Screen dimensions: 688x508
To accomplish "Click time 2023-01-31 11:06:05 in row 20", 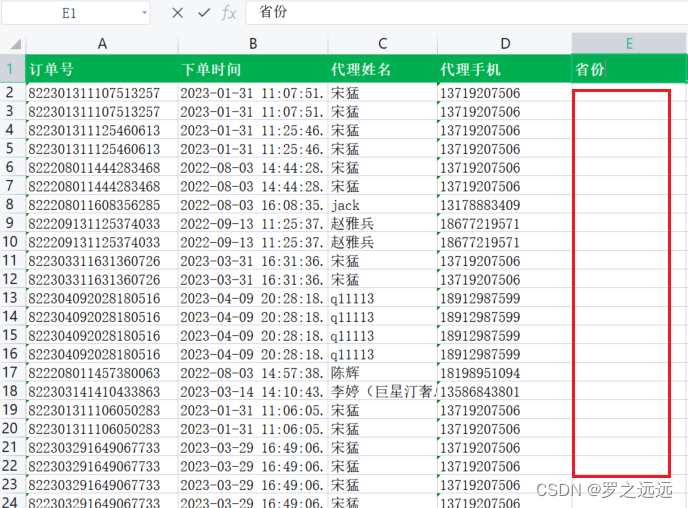I will [253, 429].
